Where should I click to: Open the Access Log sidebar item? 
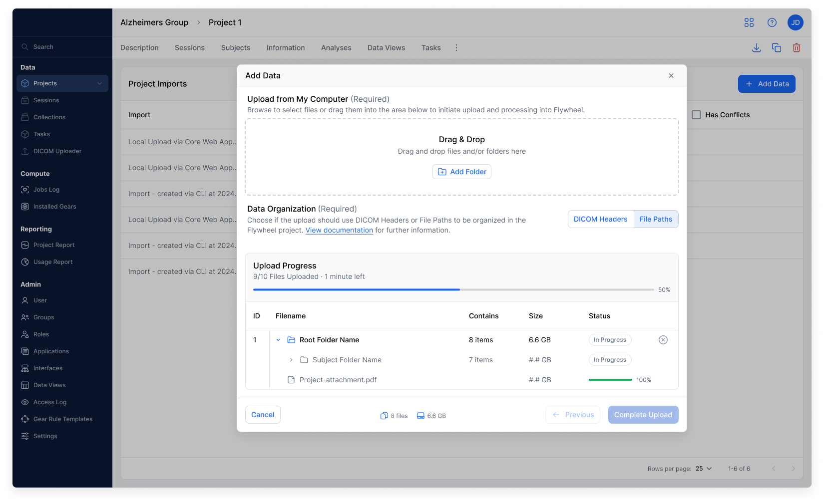tap(62, 402)
